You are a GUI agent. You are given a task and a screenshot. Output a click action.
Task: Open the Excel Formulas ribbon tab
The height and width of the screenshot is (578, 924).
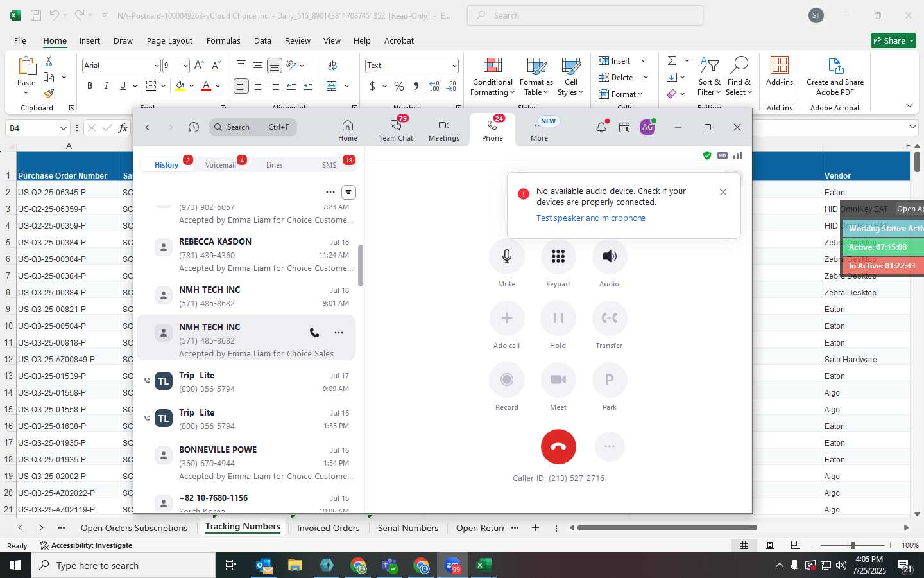click(223, 40)
